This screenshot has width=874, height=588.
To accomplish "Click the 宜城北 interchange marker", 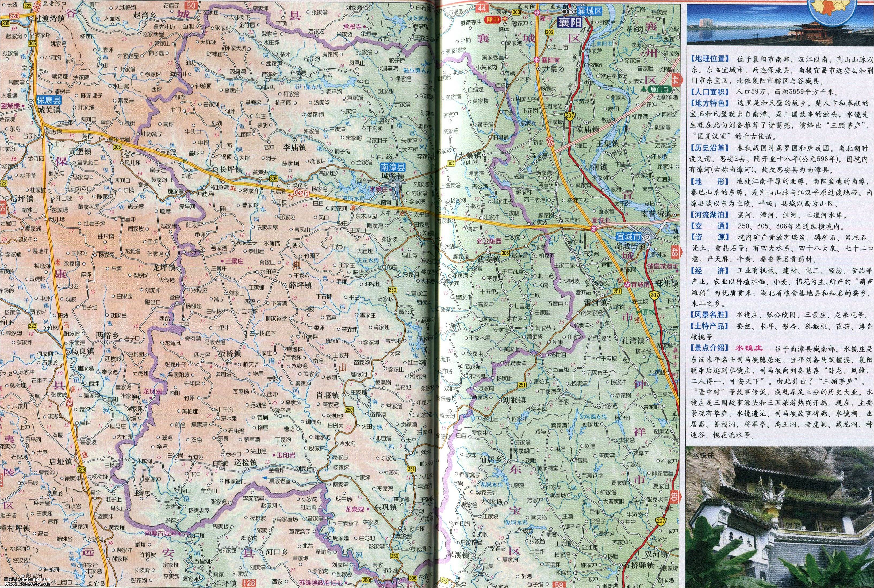I will [x=594, y=228].
